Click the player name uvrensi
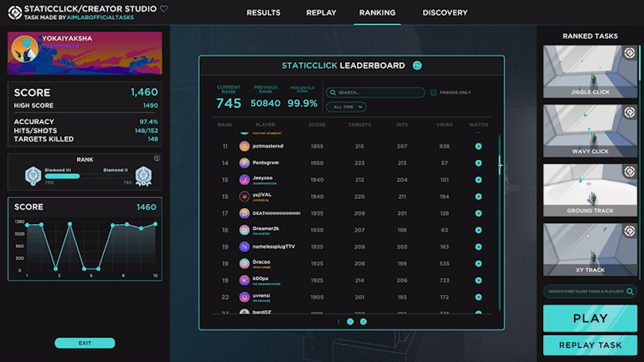 261,296
